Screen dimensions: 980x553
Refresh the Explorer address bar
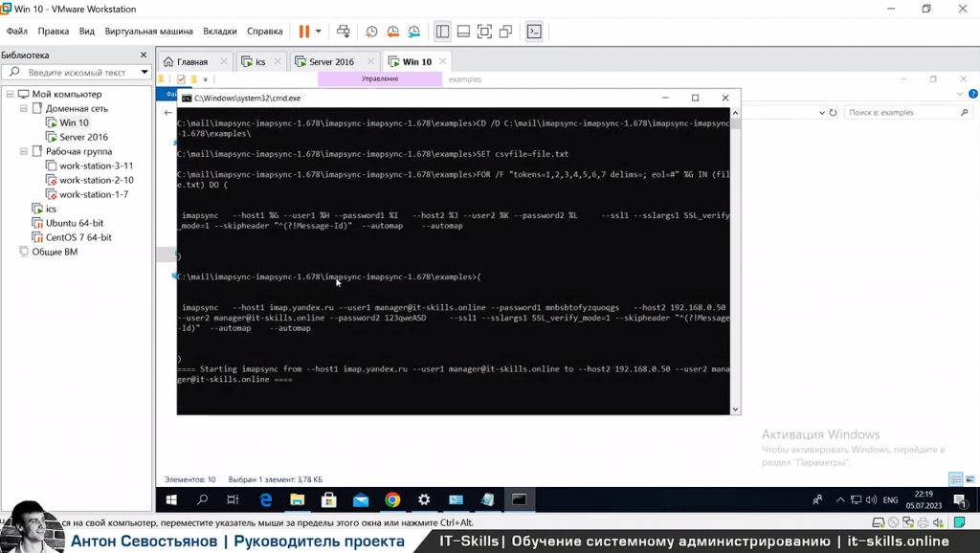[834, 113]
